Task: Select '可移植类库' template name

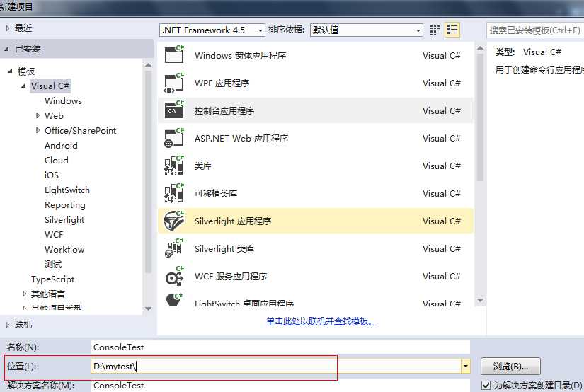Action: (x=216, y=194)
